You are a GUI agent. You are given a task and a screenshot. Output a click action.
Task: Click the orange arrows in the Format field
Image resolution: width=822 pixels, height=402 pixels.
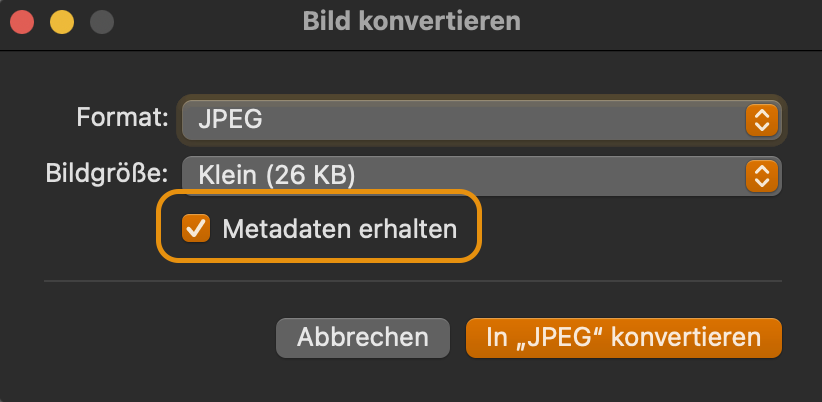tap(761, 121)
